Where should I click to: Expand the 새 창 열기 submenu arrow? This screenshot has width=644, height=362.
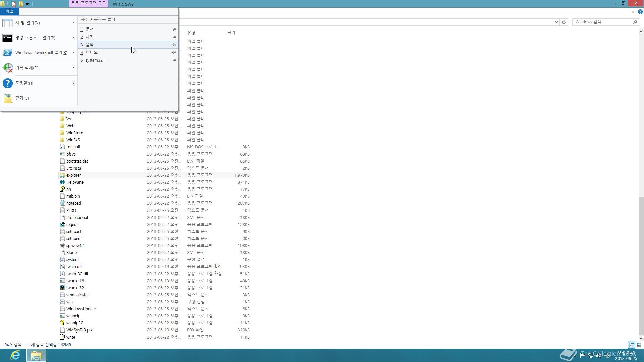click(73, 23)
